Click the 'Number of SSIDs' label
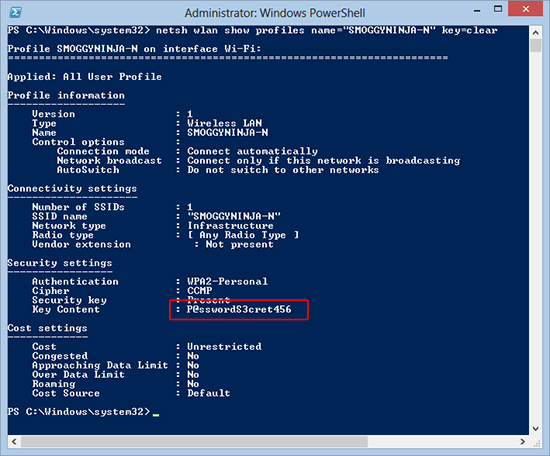This screenshot has height=456, width=550. [x=78, y=207]
